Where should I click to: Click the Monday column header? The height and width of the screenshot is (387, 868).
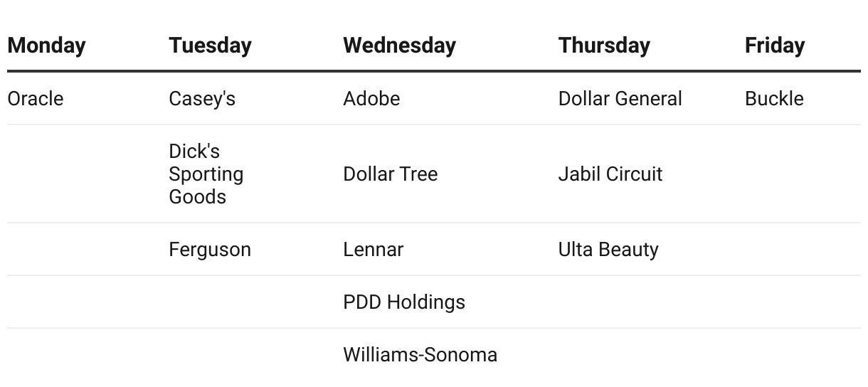[46, 46]
